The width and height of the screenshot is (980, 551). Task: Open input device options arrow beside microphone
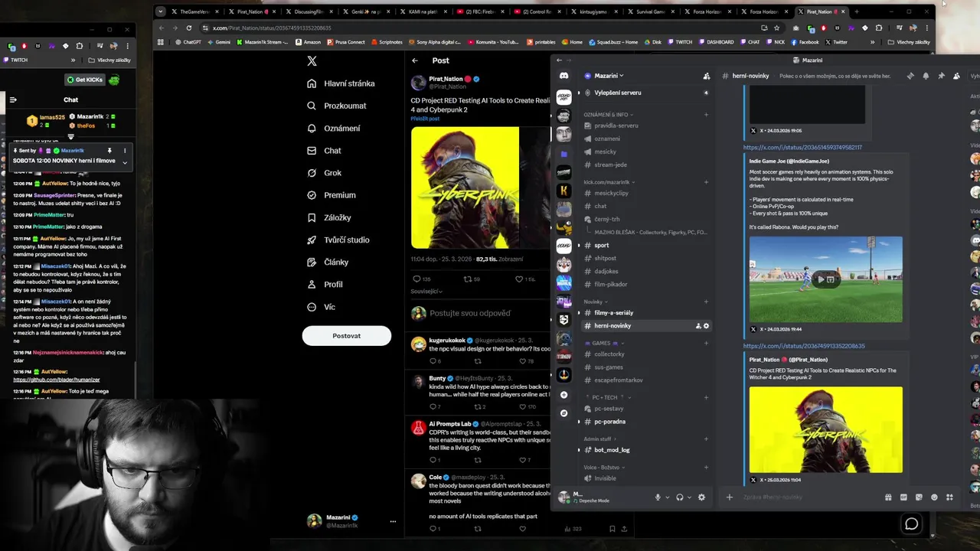pos(666,497)
